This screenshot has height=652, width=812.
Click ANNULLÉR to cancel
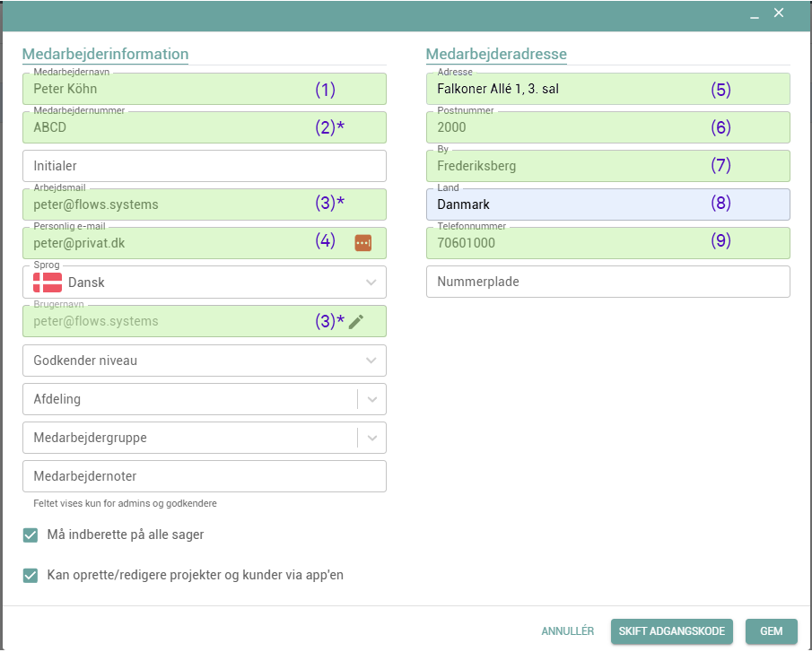pyautogui.click(x=568, y=631)
